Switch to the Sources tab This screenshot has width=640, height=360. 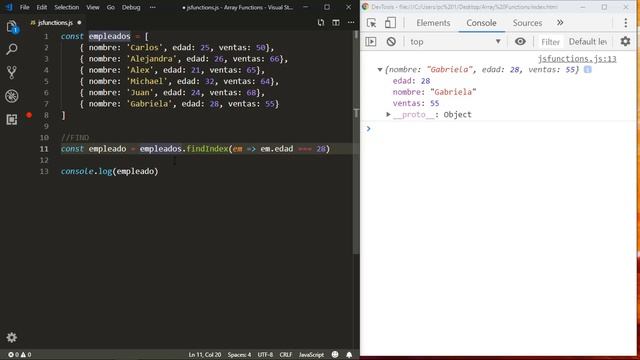527,23
